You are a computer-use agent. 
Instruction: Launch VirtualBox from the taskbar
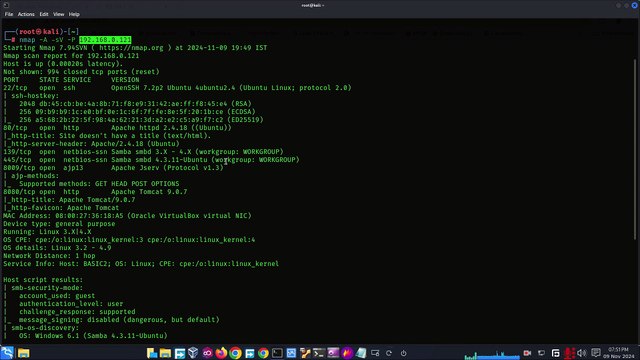193,353
